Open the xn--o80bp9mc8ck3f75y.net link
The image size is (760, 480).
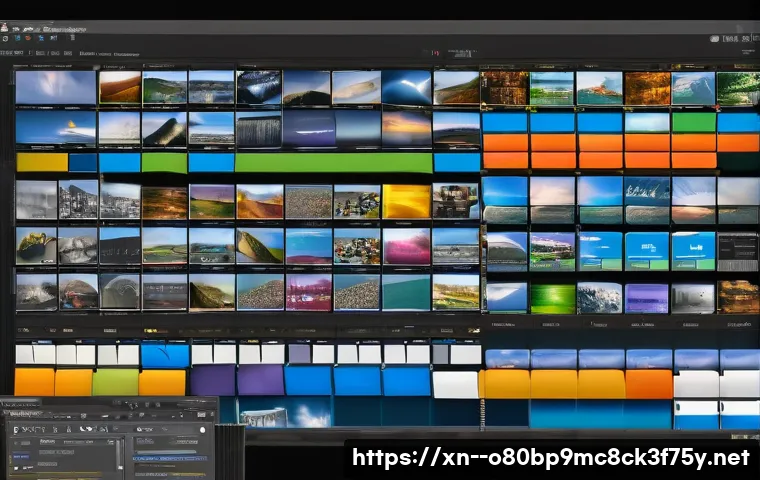(549, 458)
